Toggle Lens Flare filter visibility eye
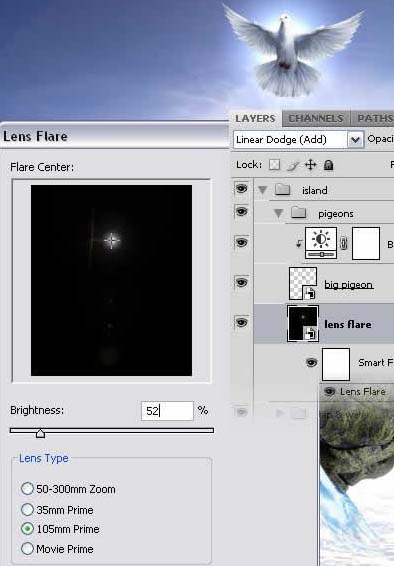This screenshot has width=394, height=566. 329,391
